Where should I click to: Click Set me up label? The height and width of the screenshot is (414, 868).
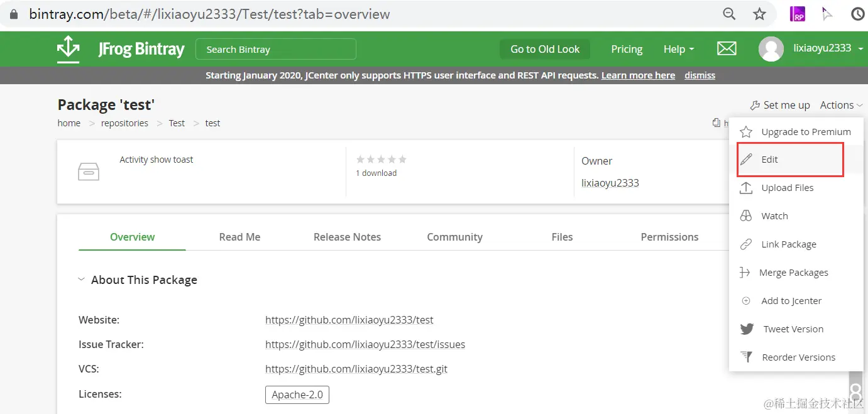[x=786, y=105]
